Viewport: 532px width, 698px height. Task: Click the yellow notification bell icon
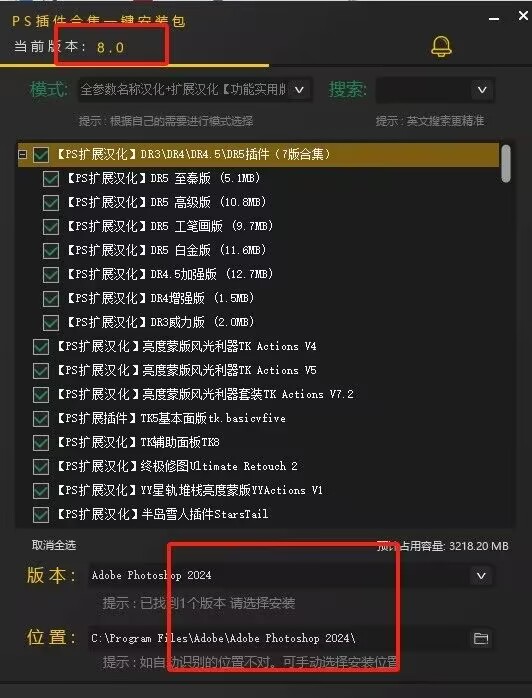pos(441,46)
